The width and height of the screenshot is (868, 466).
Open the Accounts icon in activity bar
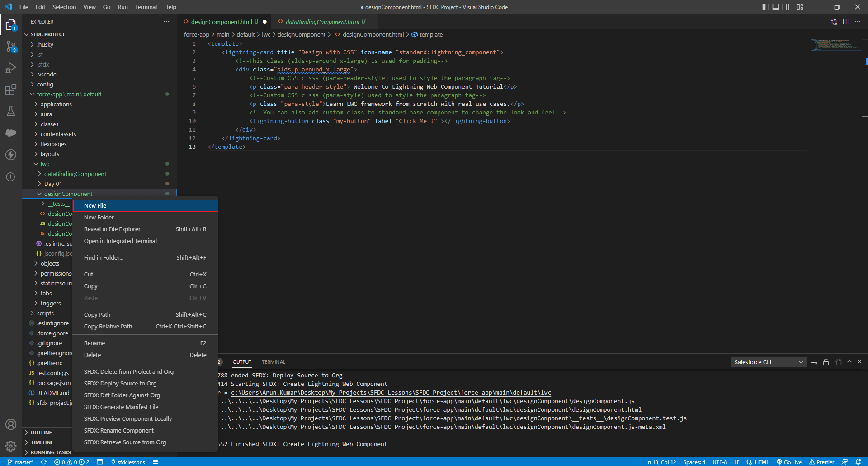[11, 424]
